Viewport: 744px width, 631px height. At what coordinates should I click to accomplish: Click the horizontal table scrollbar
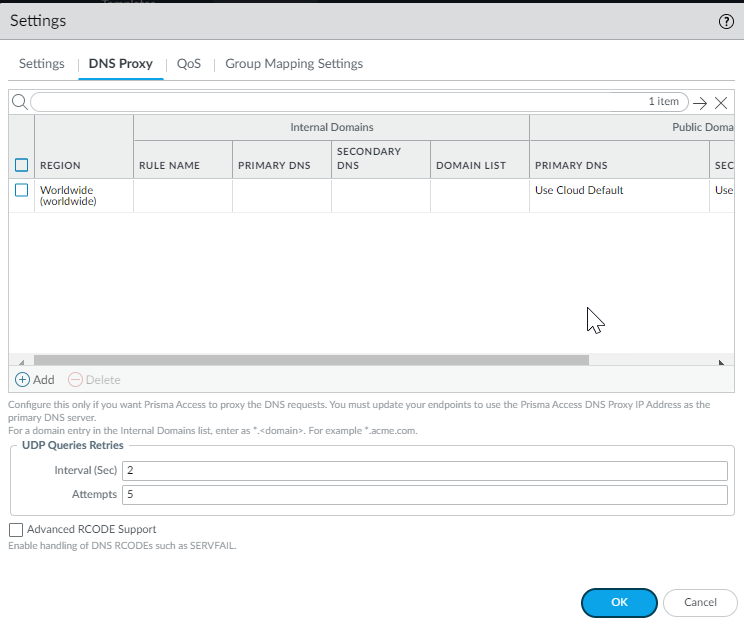(310, 361)
